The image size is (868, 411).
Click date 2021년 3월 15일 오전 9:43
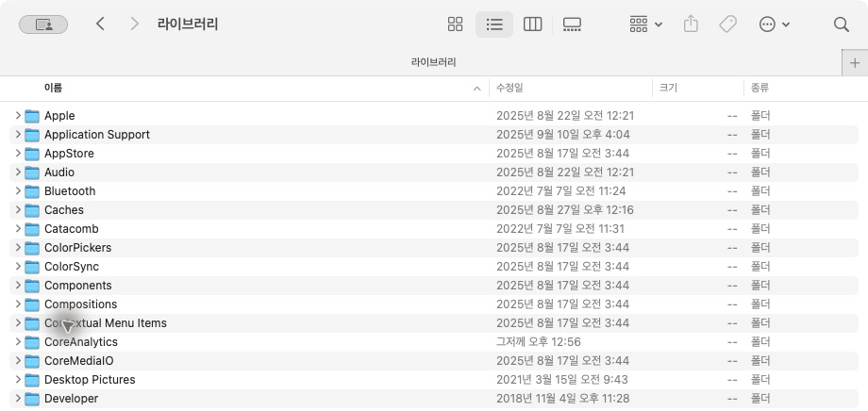(x=562, y=380)
